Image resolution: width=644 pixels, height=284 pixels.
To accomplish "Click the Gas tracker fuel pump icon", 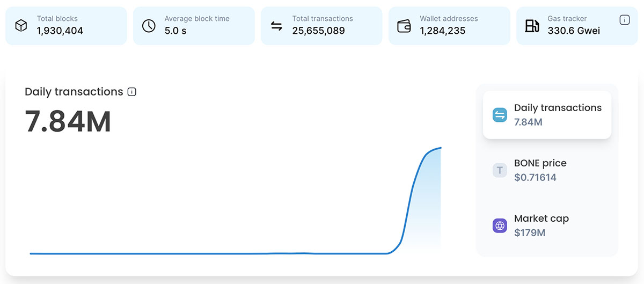I will click(x=532, y=26).
